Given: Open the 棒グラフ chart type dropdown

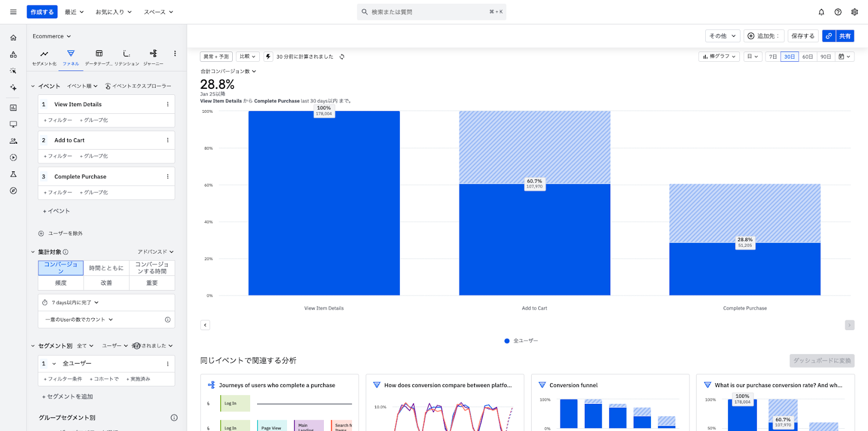Looking at the screenshot, I should 719,57.
